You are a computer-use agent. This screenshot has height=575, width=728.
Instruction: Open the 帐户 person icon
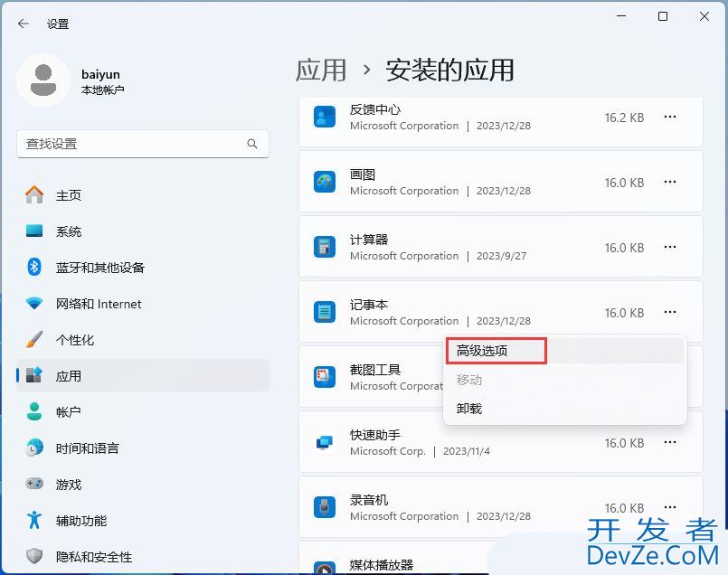pyautogui.click(x=34, y=412)
